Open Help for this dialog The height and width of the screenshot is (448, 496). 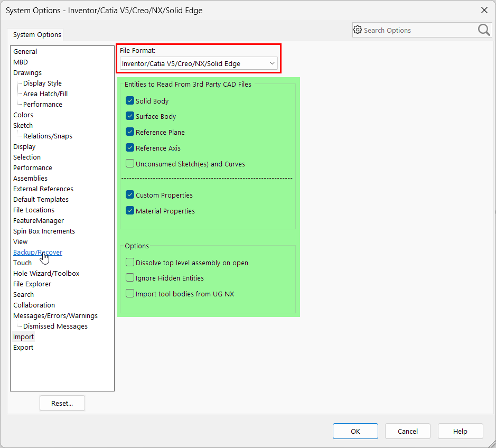tap(460, 431)
